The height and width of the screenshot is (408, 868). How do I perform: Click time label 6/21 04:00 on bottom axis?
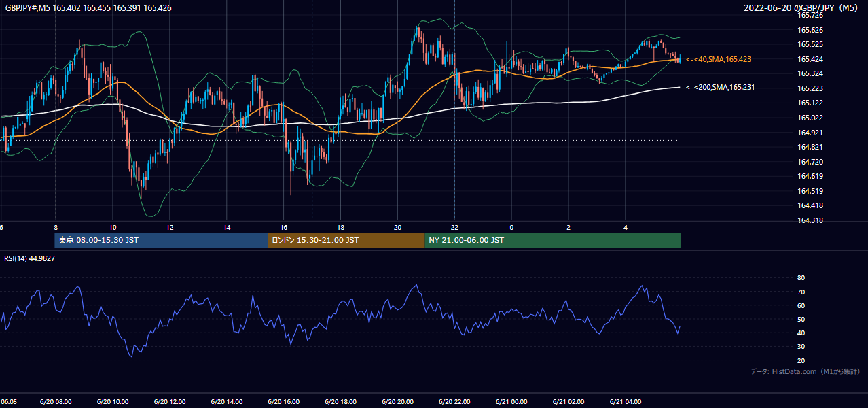(x=626, y=402)
